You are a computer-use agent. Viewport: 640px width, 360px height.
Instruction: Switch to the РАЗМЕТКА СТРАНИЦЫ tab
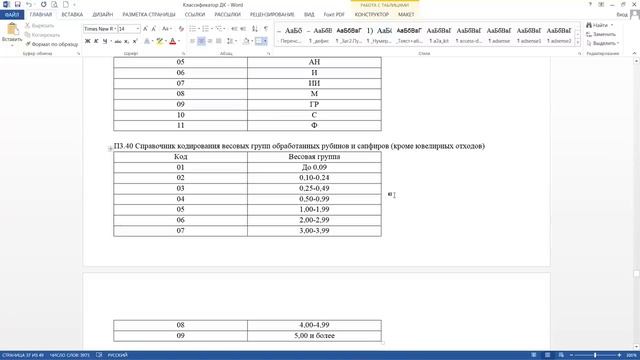pos(149,15)
